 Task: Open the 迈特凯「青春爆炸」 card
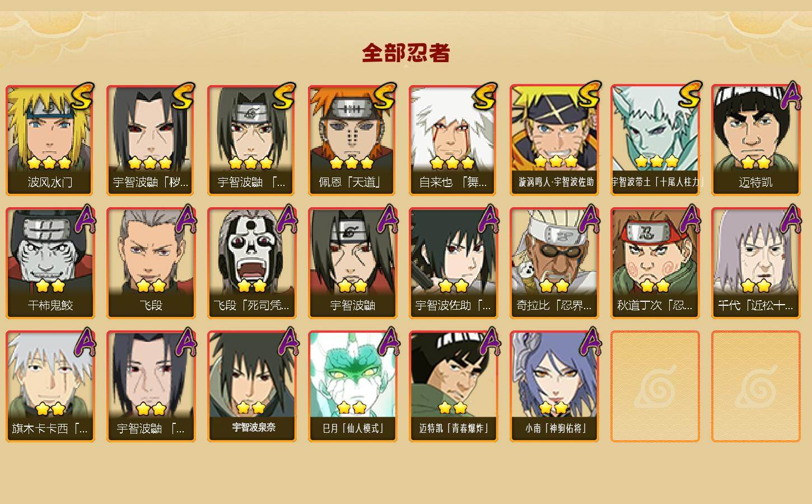pos(454,386)
